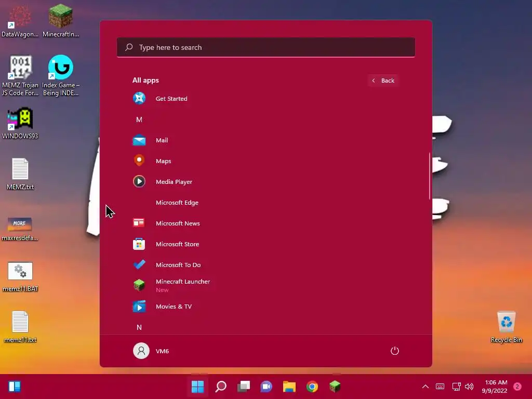
Task: Click the VM6 user avatar icon
Action: (x=141, y=351)
